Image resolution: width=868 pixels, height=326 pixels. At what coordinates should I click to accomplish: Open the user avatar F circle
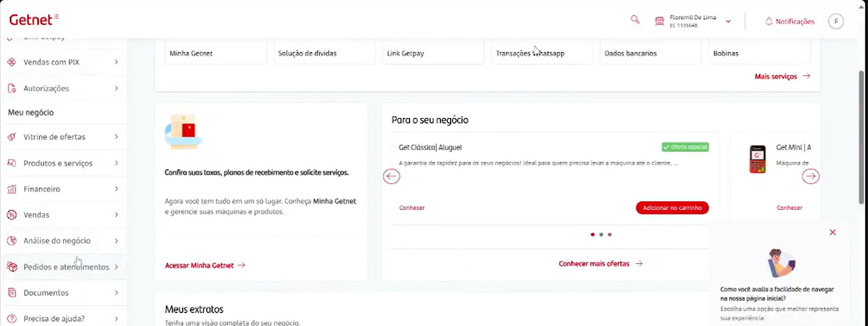click(x=836, y=21)
